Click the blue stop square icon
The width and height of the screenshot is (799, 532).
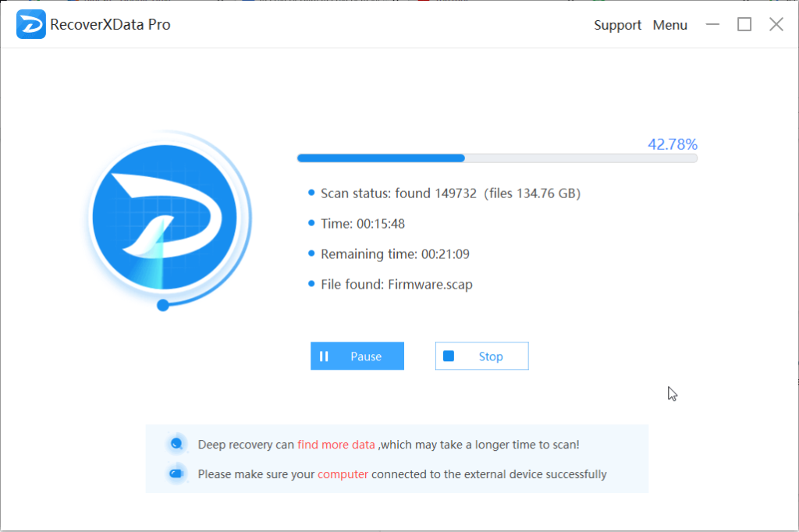[x=449, y=356]
